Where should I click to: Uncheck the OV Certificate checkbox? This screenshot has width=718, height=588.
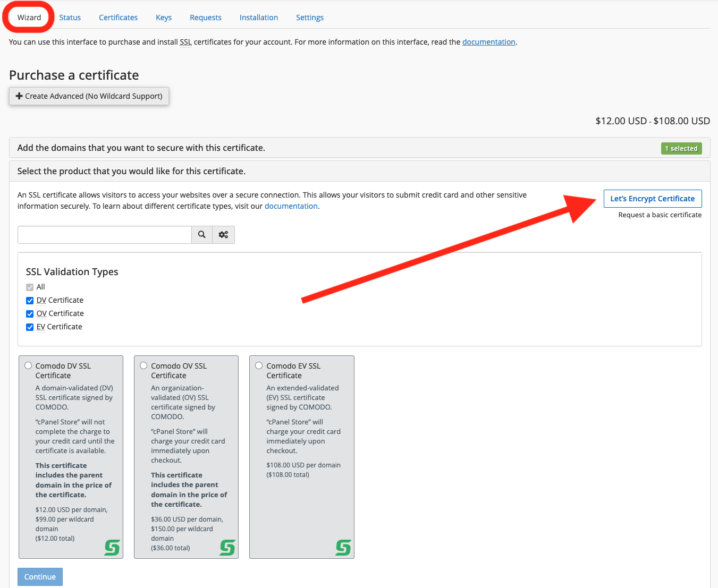pyautogui.click(x=30, y=314)
